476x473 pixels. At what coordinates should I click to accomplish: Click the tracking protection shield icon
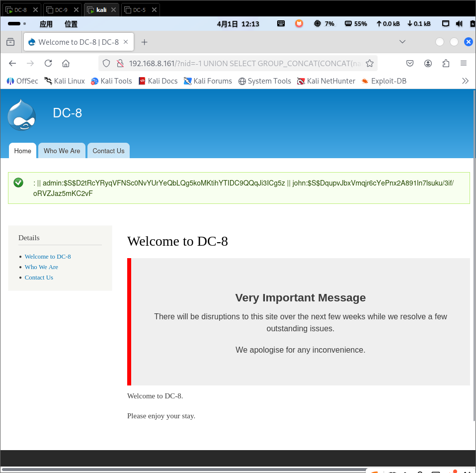click(x=106, y=63)
